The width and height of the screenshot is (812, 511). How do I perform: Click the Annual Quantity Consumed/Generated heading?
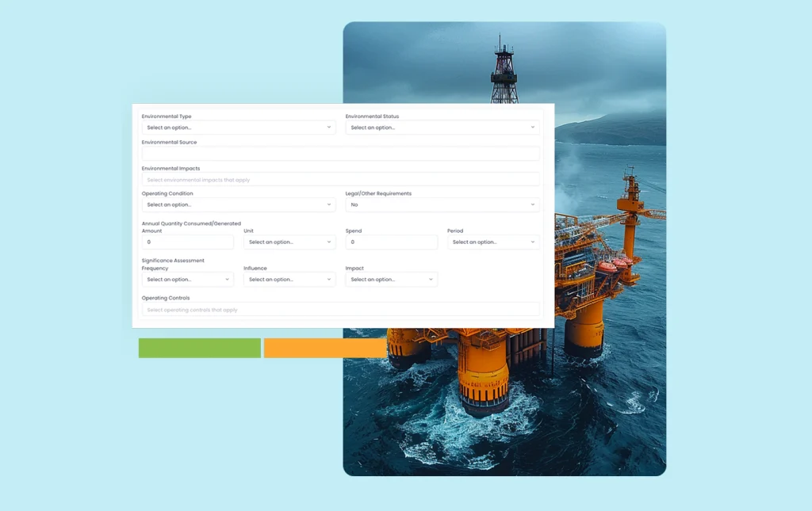(x=191, y=223)
